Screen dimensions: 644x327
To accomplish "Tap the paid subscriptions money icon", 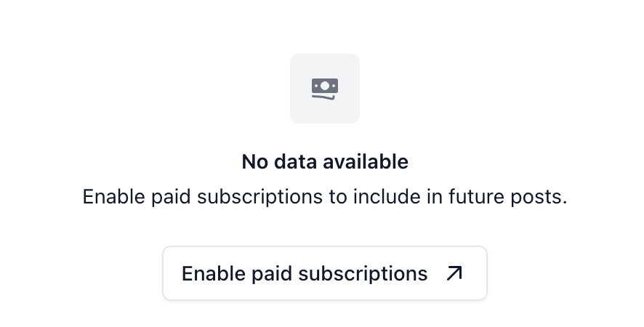I will tap(325, 89).
